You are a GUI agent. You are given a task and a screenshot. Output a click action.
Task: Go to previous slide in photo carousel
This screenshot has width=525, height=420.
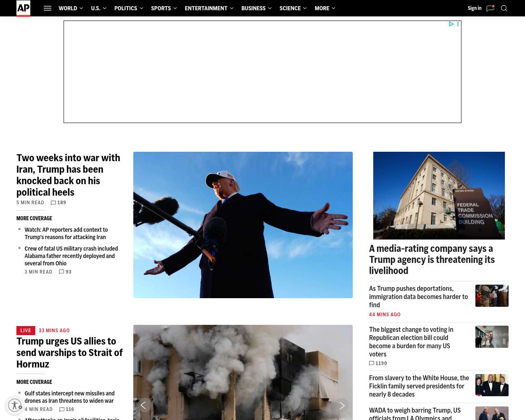tap(144, 405)
